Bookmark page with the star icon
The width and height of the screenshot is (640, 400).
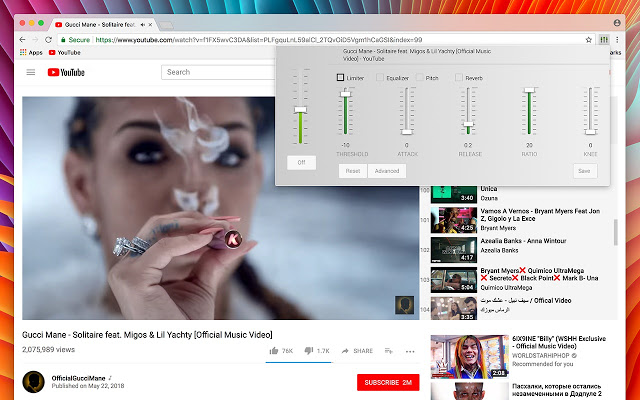(x=589, y=40)
